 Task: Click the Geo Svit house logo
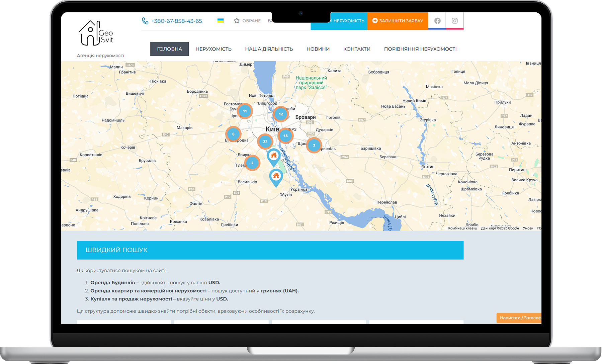pos(96,33)
